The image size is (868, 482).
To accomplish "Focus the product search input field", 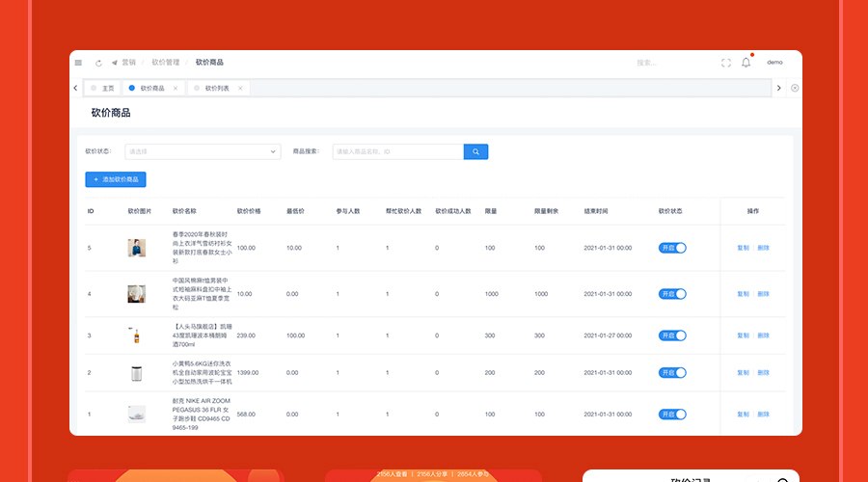I will click(x=398, y=151).
